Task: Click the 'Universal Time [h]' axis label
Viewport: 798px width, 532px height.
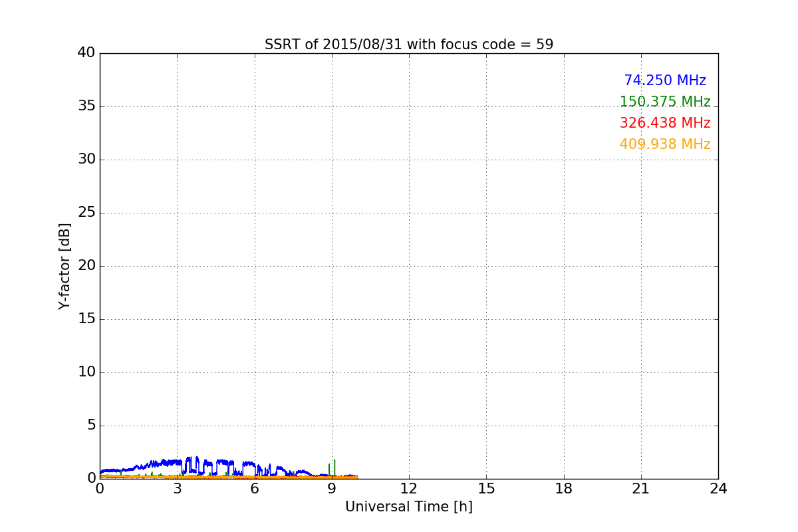Action: 409,507
